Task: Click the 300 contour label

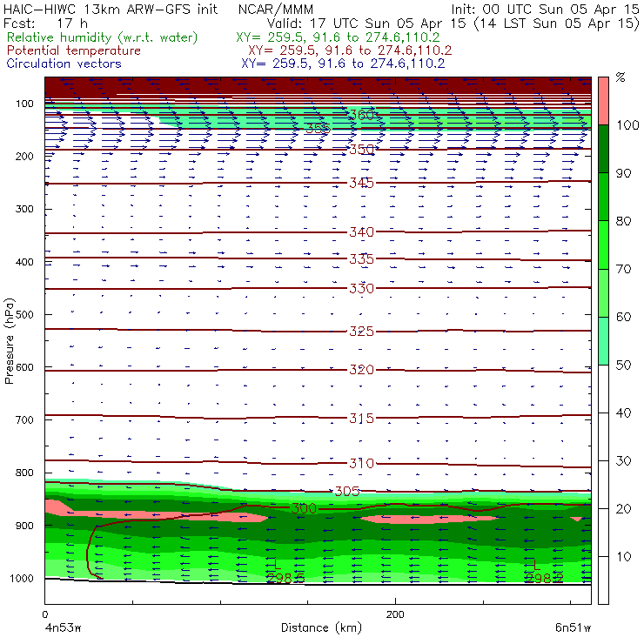Action: [x=304, y=509]
